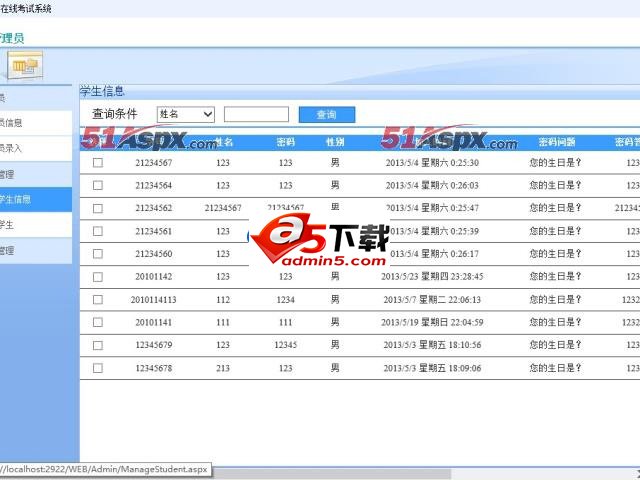Click the name cell 213
Image resolution: width=640 pixels, height=480 pixels.
223,368
